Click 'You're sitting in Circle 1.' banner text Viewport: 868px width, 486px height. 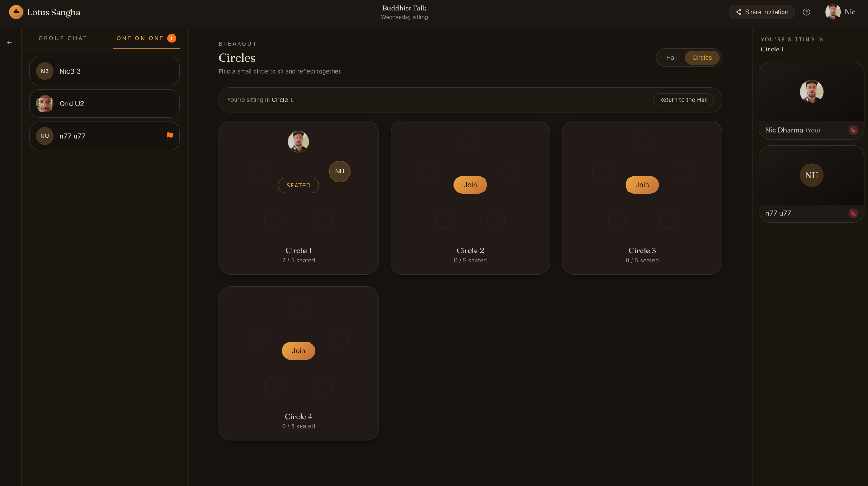260,100
